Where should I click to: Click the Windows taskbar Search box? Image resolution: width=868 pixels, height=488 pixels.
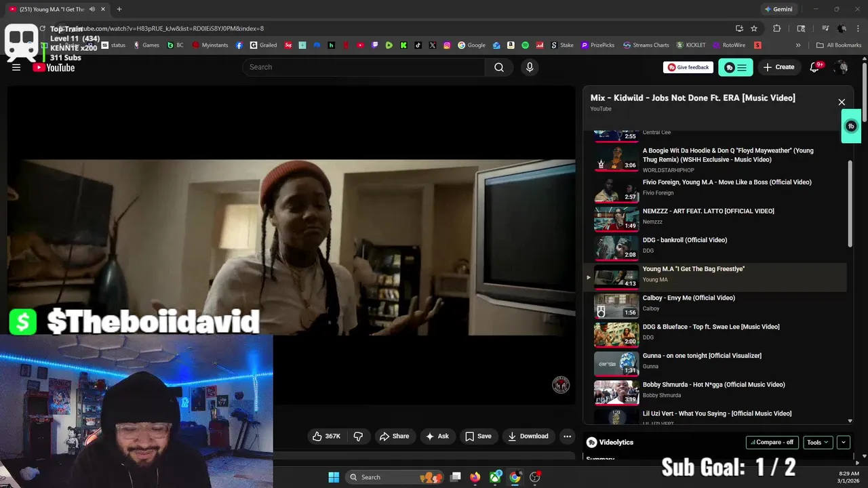click(x=395, y=477)
